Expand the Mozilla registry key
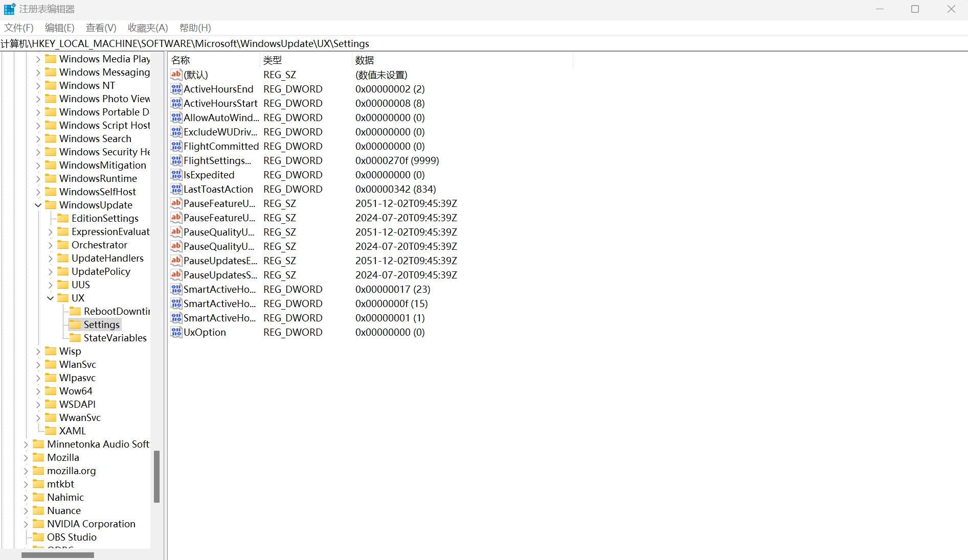Screen dimensions: 968x560 click(26, 457)
